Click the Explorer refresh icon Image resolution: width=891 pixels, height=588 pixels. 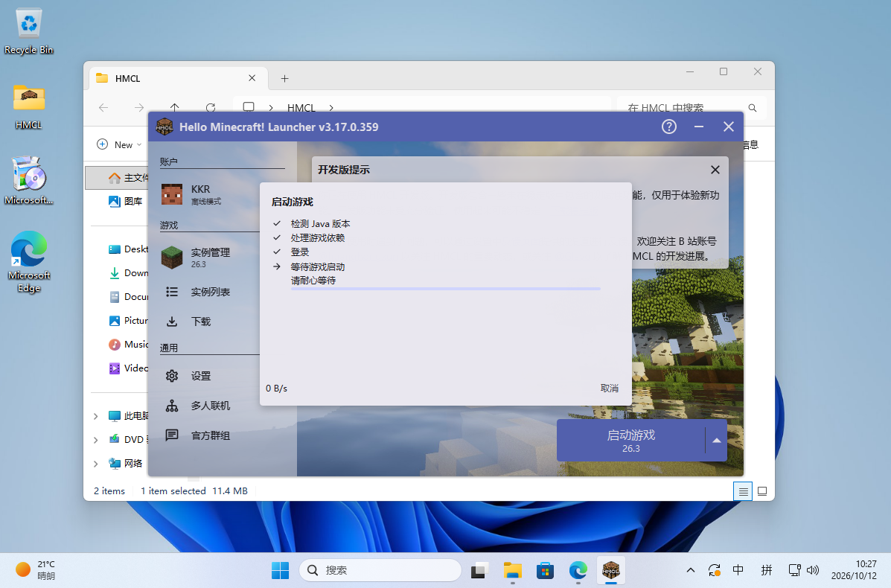coord(210,107)
